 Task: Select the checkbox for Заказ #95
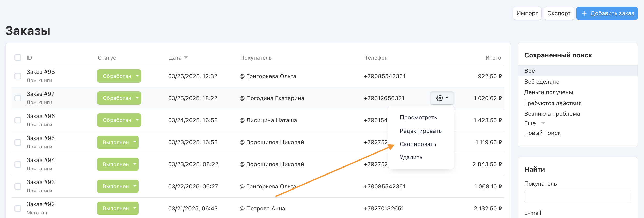[18, 142]
